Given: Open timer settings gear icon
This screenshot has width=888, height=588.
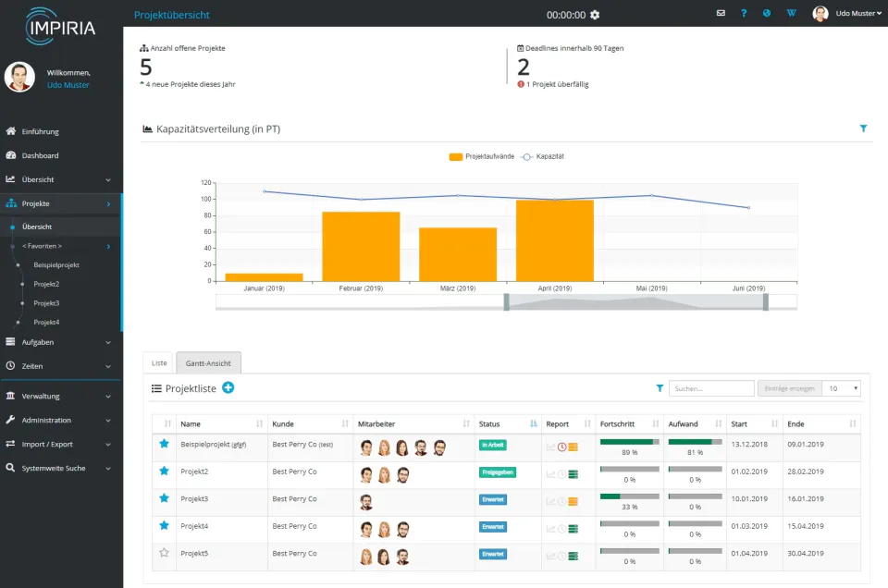Looking at the screenshot, I should [x=595, y=15].
